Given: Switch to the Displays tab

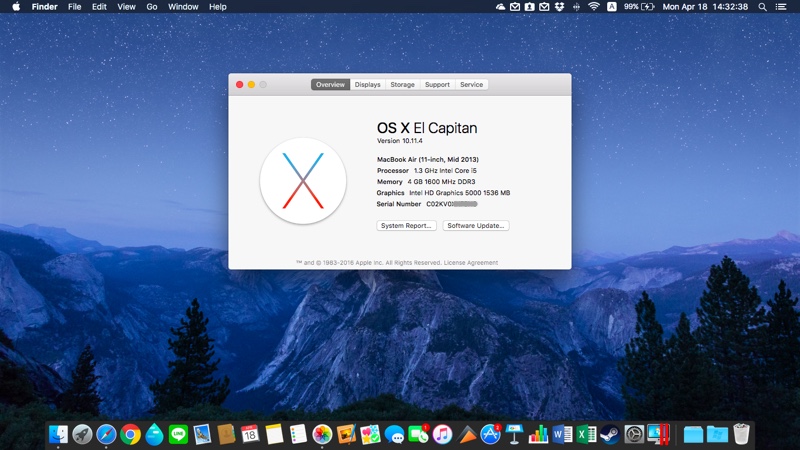Looking at the screenshot, I should click(367, 85).
